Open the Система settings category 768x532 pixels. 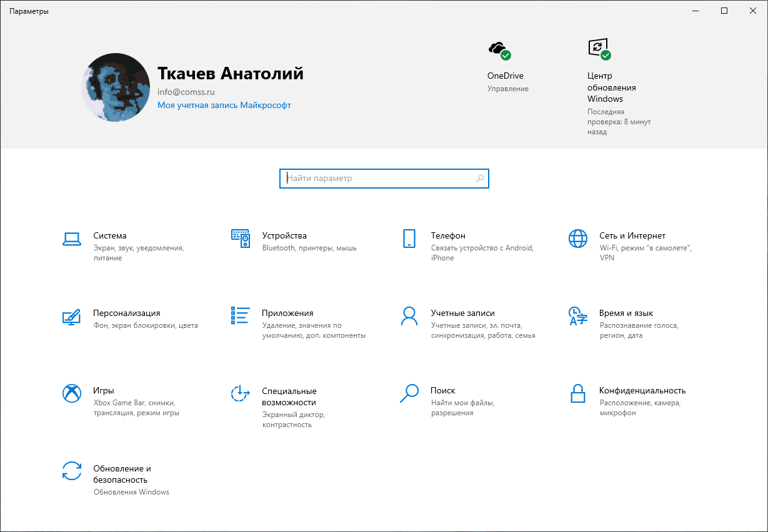(110, 236)
